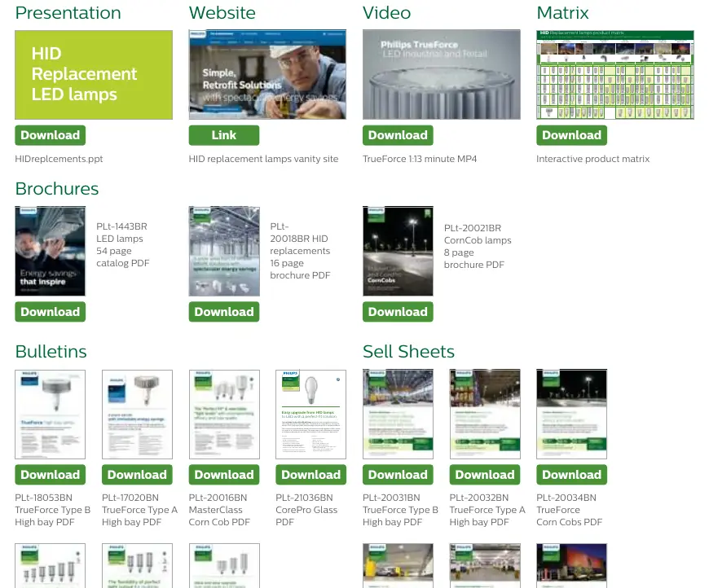
Task: Download the PLt-21036BN CorePro Glass bulletin
Action: 310,475
